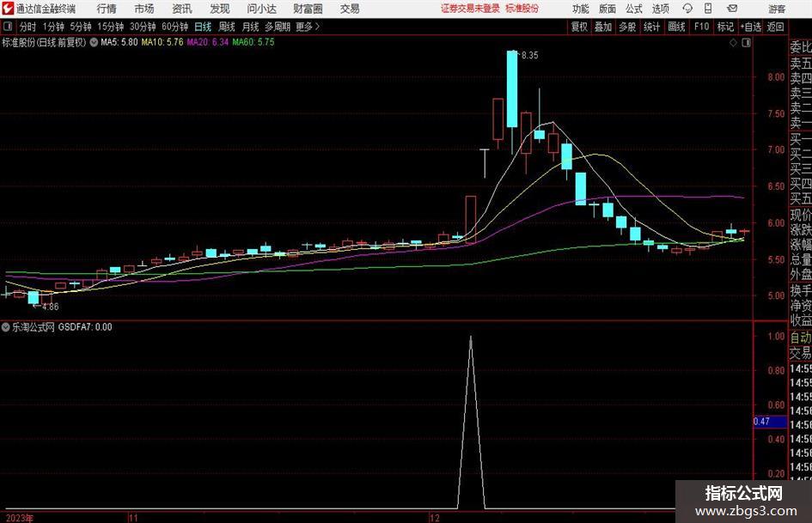Open the 功能 menu
812x523 pixels.
pyautogui.click(x=581, y=9)
